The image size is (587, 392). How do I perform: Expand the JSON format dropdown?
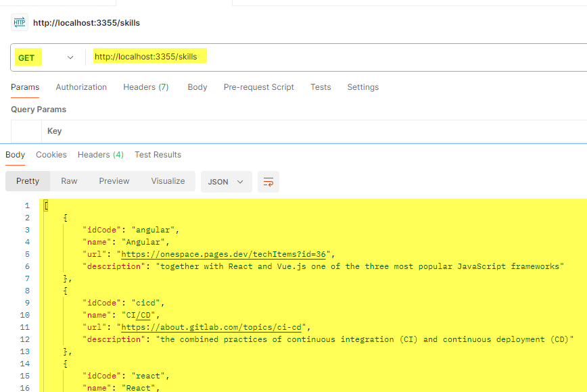(226, 182)
